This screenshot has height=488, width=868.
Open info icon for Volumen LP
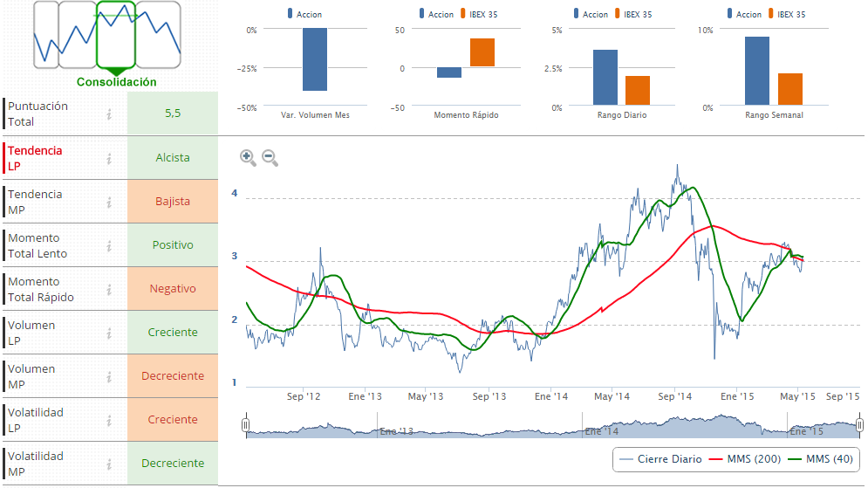(109, 333)
